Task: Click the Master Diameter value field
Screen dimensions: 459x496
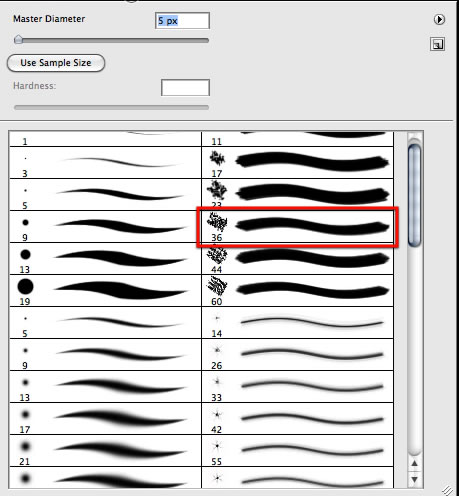Action: tap(182, 21)
